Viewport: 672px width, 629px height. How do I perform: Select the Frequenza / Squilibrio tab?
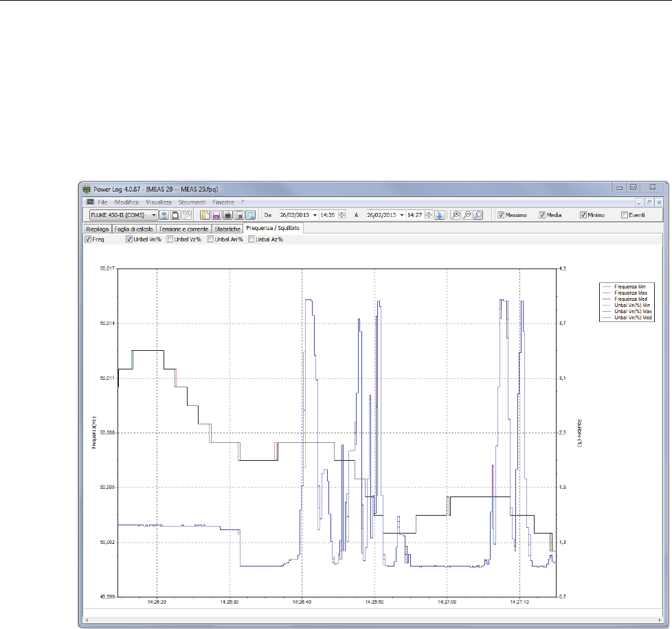tap(273, 228)
